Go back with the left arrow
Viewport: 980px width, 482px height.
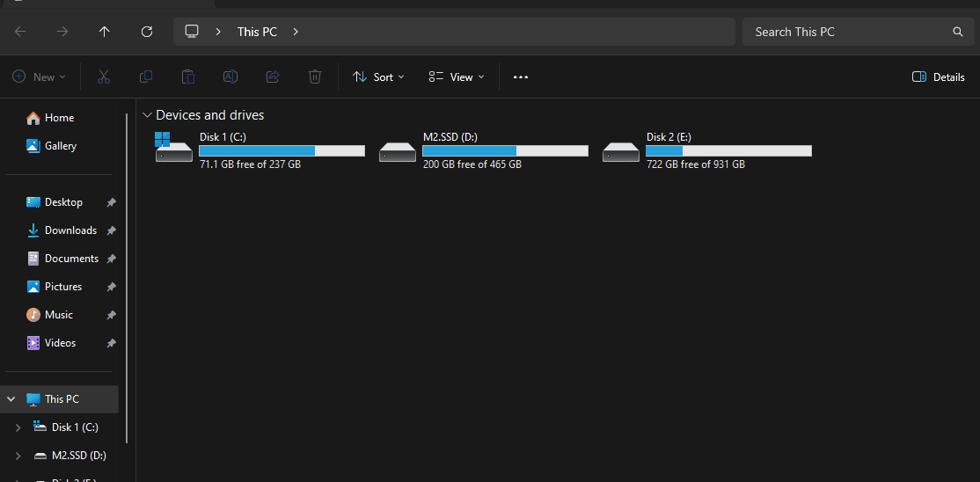coord(20,32)
